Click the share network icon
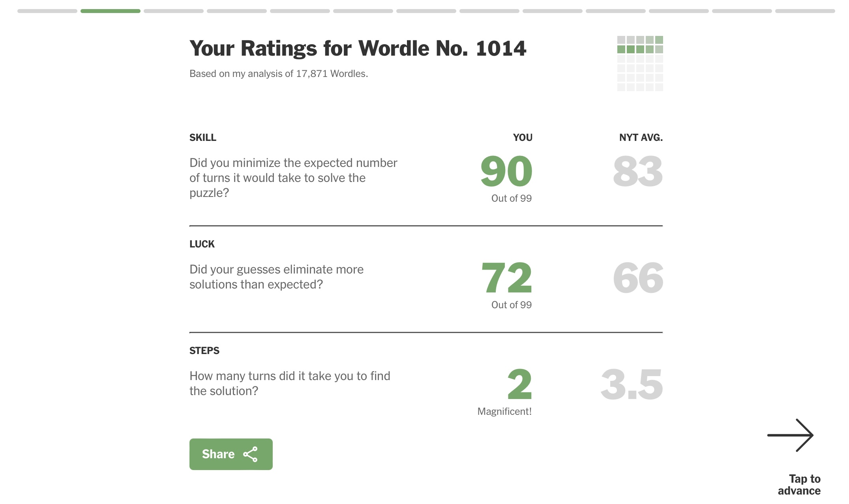Viewport: 849px width, 504px height. [250, 454]
